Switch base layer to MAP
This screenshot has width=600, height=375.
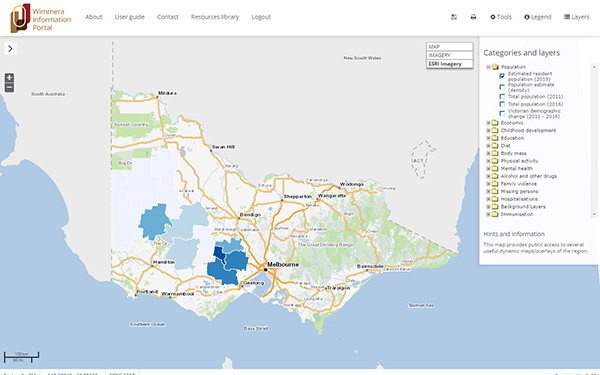point(450,47)
